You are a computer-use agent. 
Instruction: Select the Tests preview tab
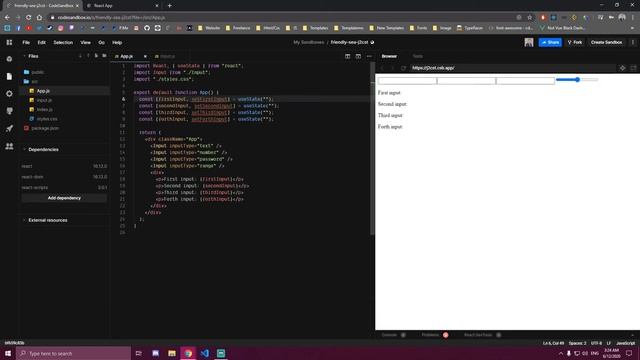tap(418, 56)
